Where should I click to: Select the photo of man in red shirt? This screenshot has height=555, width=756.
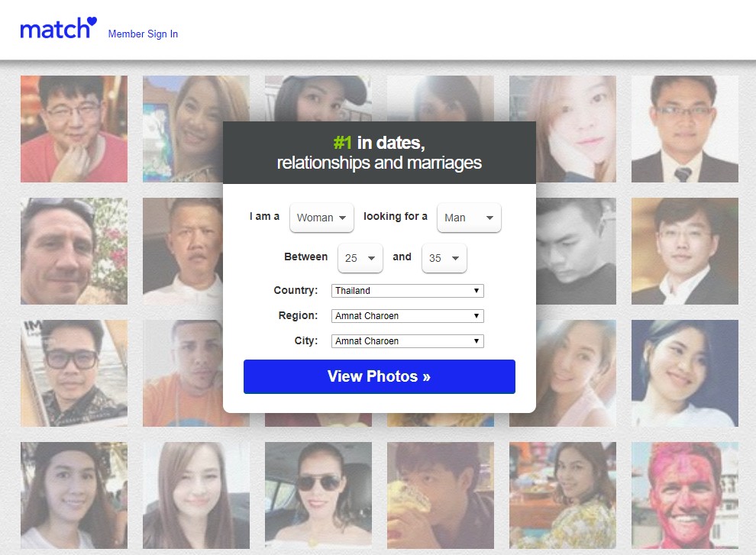click(74, 129)
